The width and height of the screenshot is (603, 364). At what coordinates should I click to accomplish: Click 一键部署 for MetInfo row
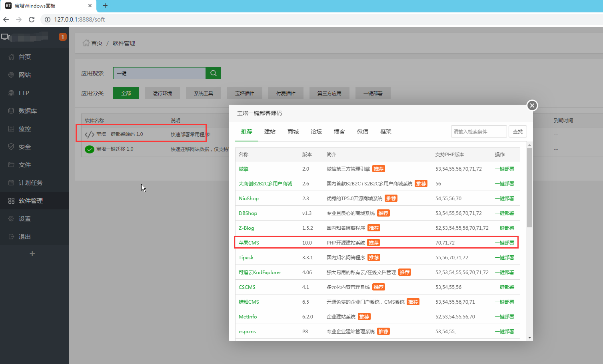pyautogui.click(x=505, y=317)
